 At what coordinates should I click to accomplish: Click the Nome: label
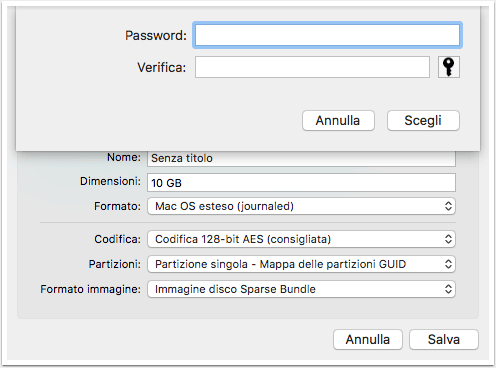124,157
